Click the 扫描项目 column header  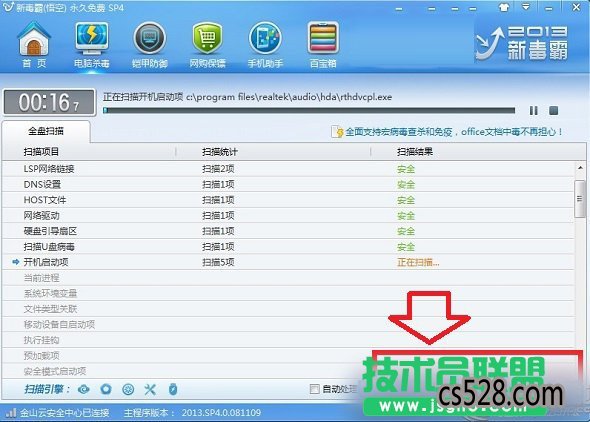[x=41, y=152]
